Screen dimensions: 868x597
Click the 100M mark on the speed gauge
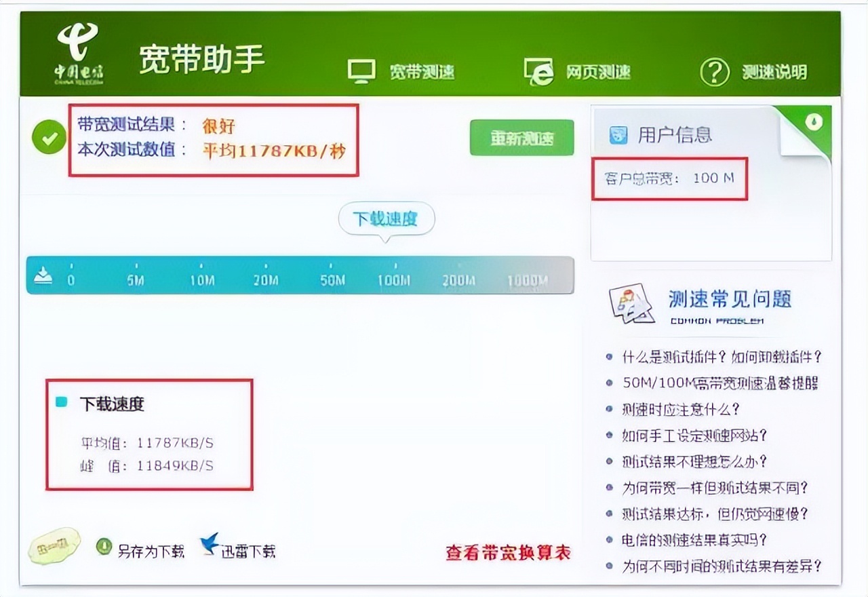[x=394, y=280]
